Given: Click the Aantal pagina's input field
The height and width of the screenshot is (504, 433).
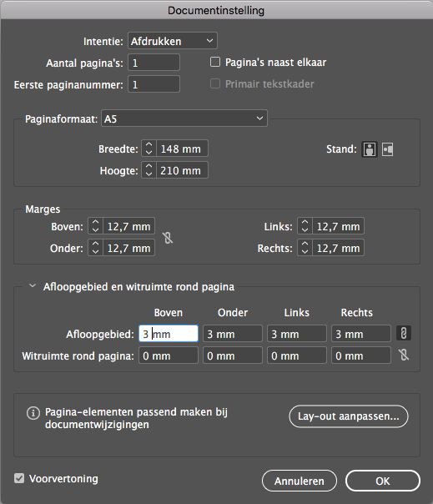Looking at the screenshot, I should 154,63.
